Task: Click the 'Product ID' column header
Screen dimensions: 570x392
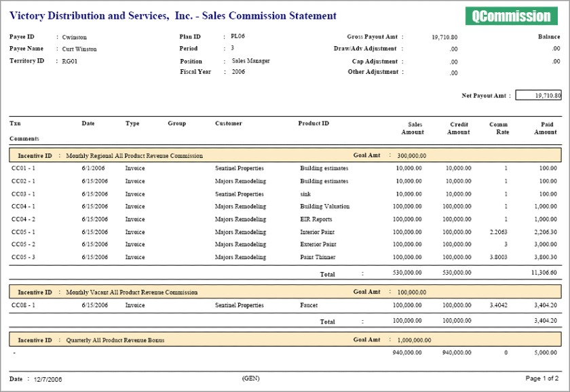Action: point(313,123)
